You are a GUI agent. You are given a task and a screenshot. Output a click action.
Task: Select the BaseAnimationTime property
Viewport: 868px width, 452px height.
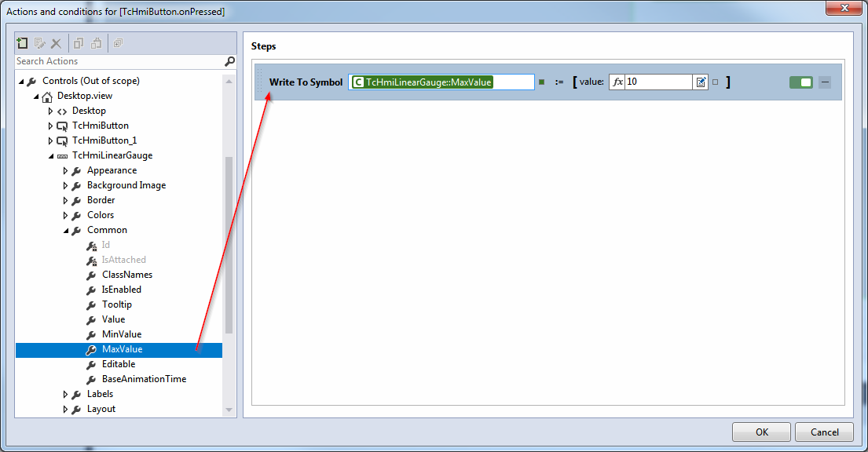144,379
